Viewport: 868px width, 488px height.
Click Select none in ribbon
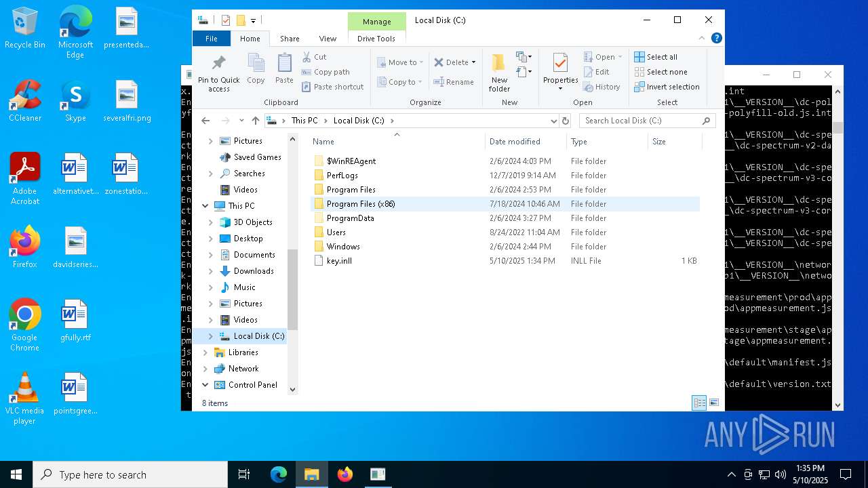click(x=660, y=72)
